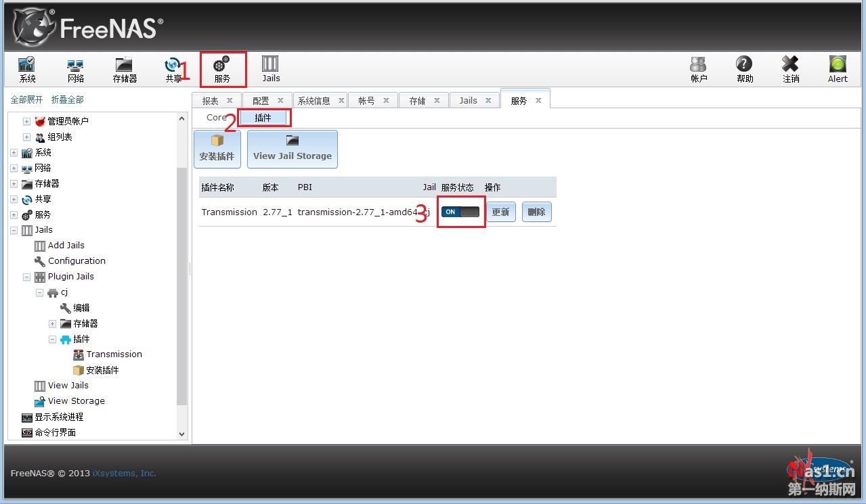Expand 网络 tree node

[14, 168]
